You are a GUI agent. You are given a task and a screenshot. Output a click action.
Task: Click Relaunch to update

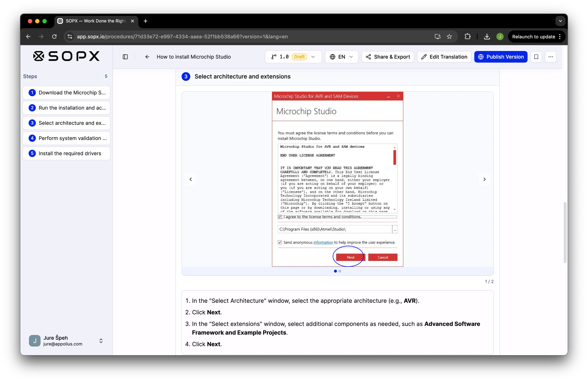point(533,37)
